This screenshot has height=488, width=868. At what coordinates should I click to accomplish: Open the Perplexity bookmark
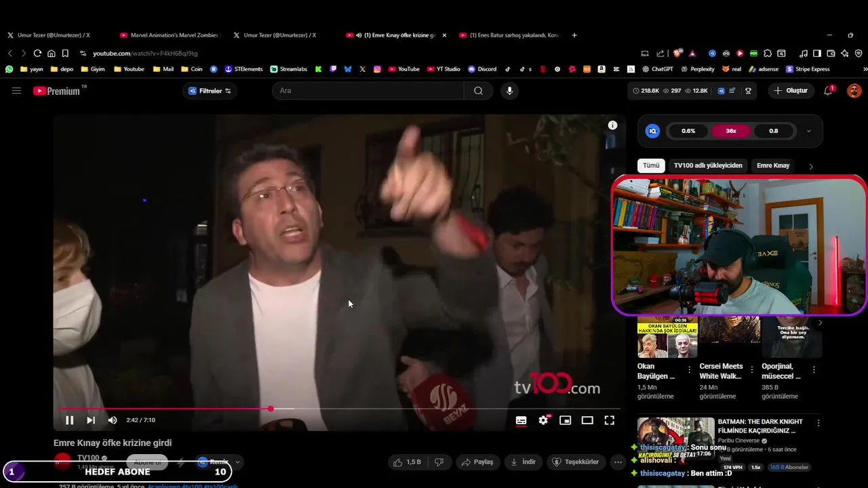pyautogui.click(x=698, y=69)
